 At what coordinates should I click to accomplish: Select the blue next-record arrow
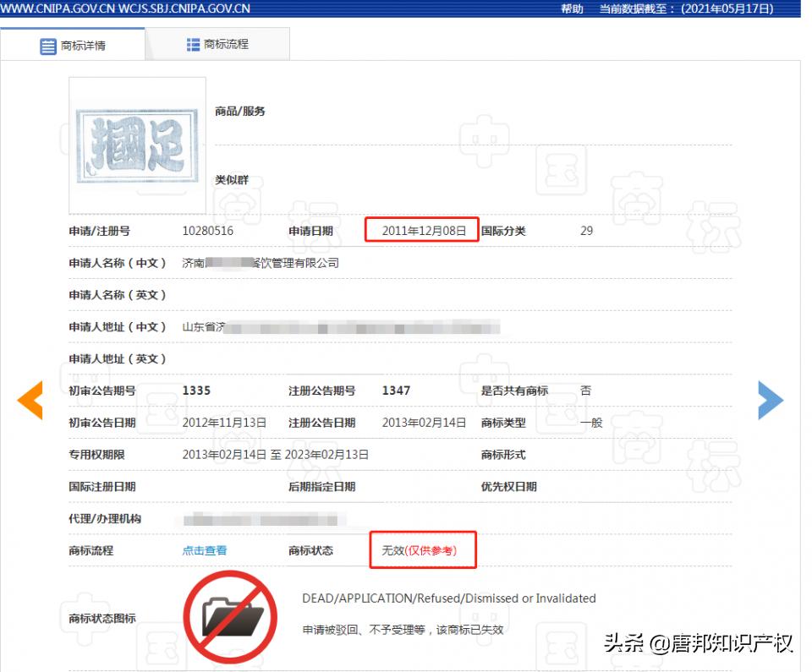tap(771, 400)
